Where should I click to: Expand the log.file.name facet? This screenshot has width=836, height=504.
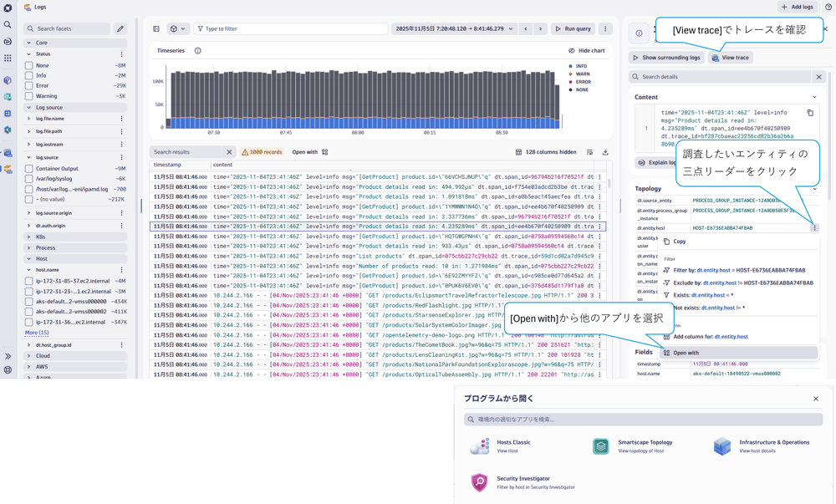29,119
